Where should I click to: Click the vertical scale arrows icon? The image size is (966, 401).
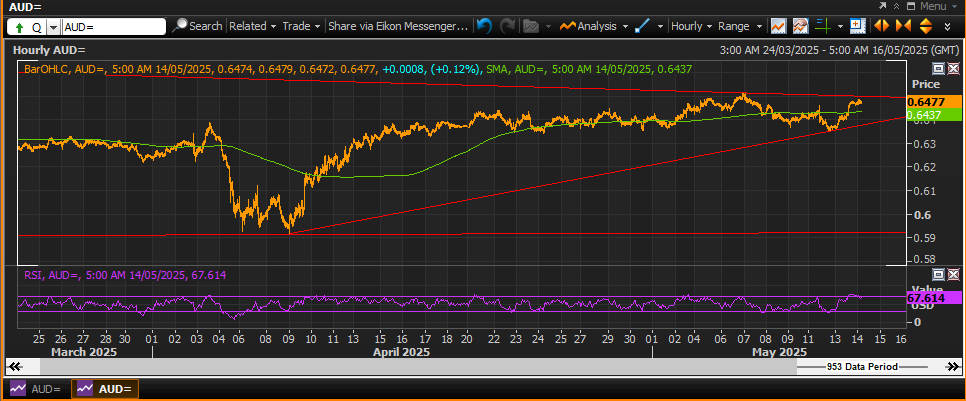(x=925, y=26)
